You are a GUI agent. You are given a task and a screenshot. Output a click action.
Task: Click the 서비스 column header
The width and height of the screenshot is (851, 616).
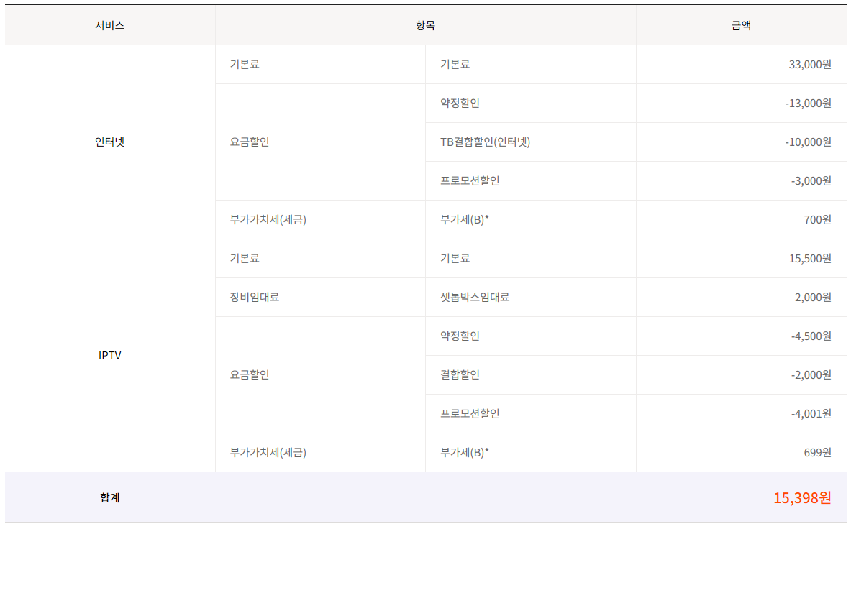pyautogui.click(x=109, y=25)
